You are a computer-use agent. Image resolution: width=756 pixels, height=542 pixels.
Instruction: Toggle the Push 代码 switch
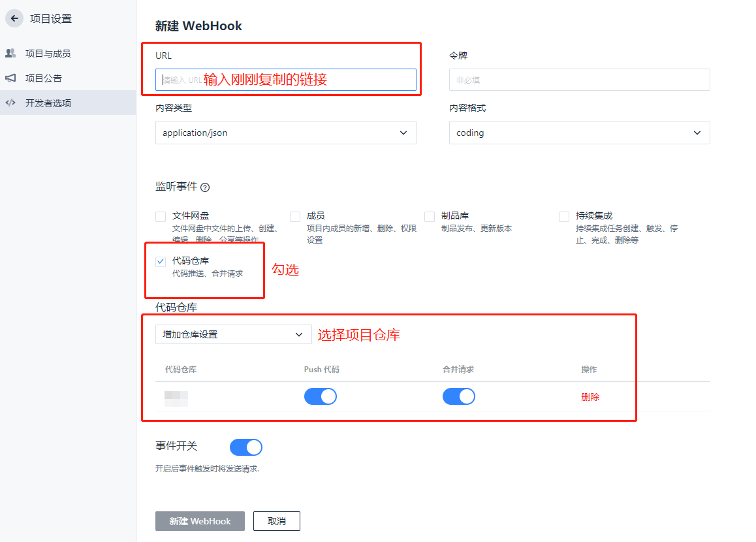click(321, 396)
